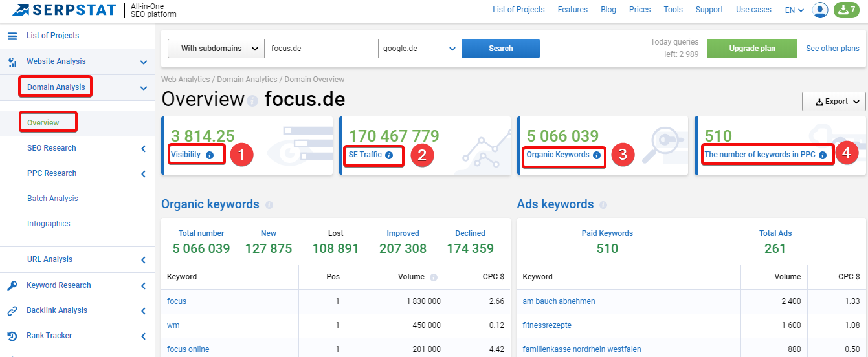Open ad keyword 'am bauch abnehmen'

pyautogui.click(x=559, y=301)
